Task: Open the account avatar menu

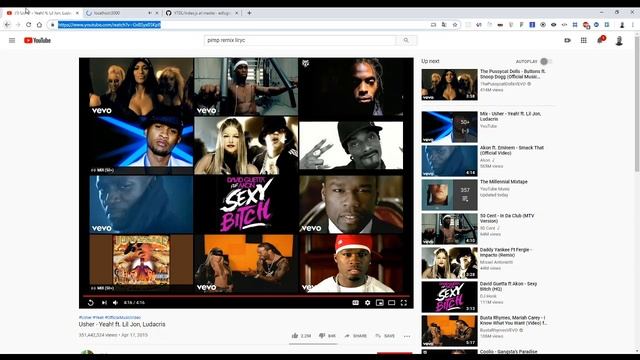Action: point(619,40)
